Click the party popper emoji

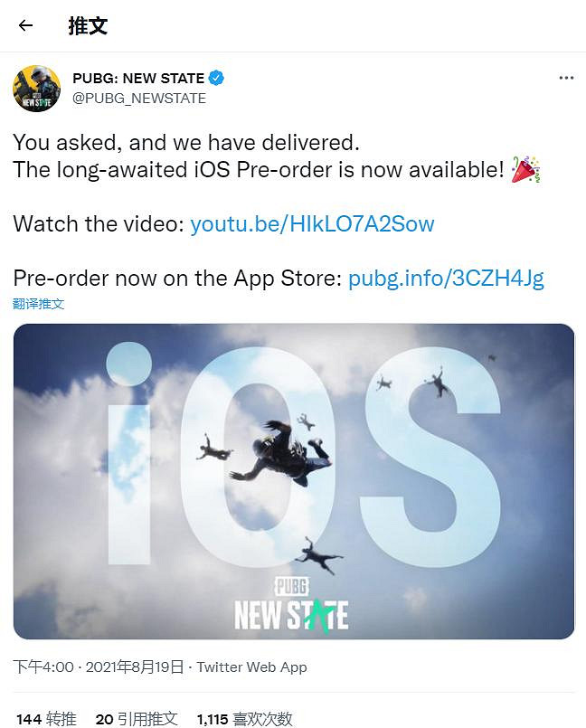(x=525, y=169)
